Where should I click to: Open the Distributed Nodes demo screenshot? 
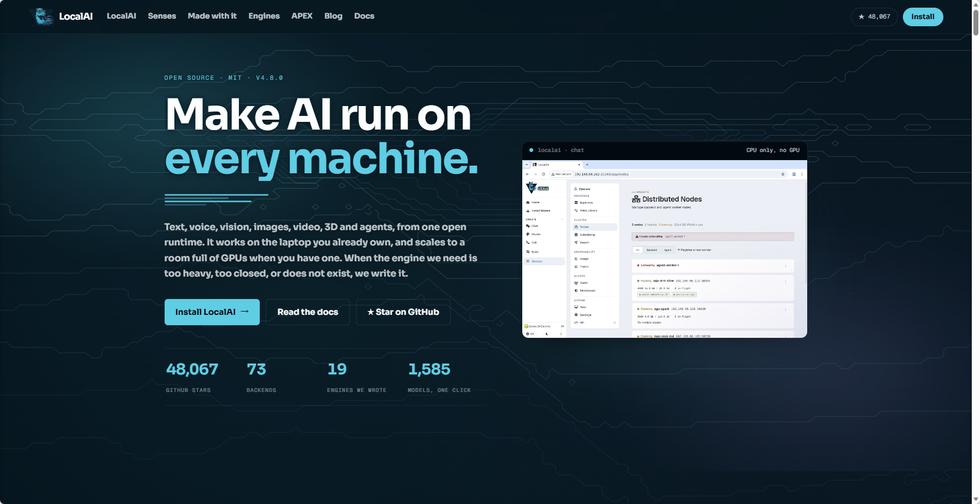coord(664,249)
